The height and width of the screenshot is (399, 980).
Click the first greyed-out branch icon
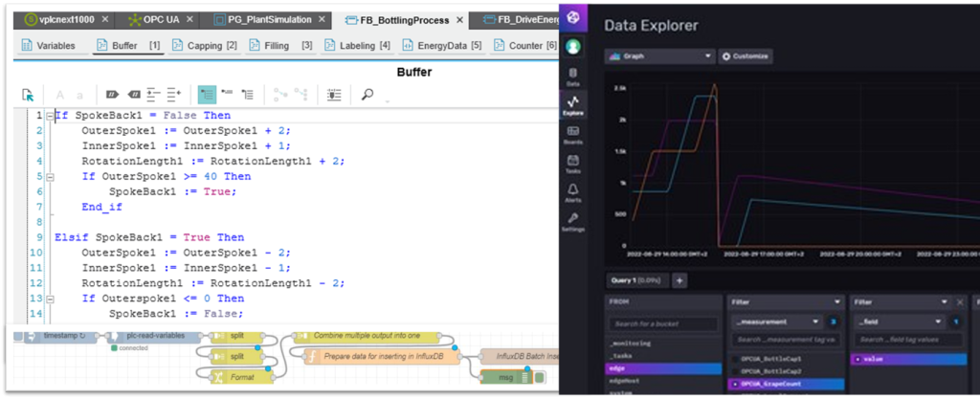pyautogui.click(x=280, y=95)
